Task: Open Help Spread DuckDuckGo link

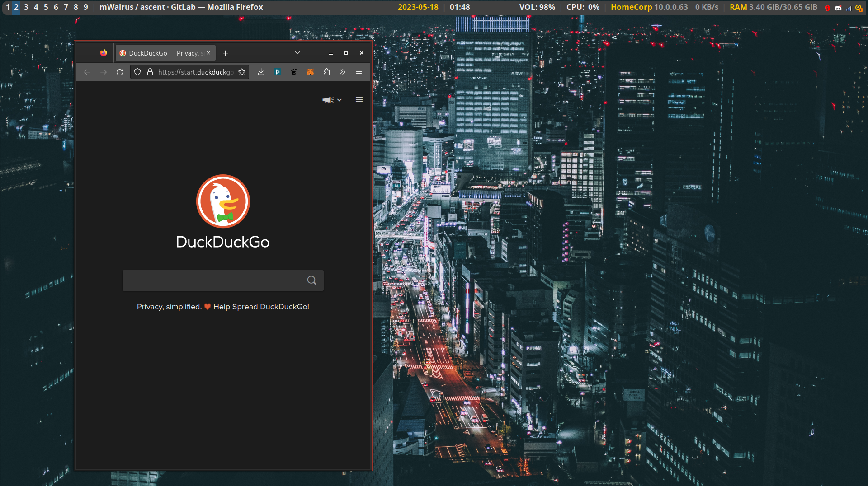Action: click(261, 307)
